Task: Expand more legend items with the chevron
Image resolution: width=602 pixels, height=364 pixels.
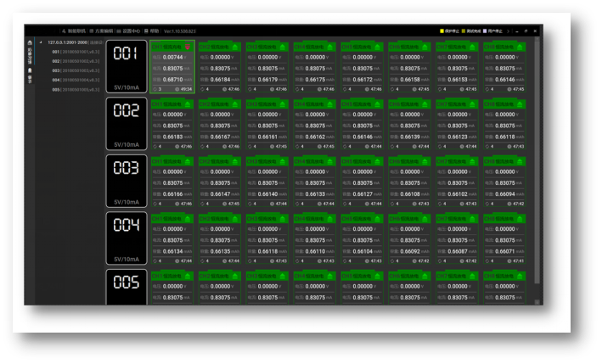Action: [x=508, y=31]
